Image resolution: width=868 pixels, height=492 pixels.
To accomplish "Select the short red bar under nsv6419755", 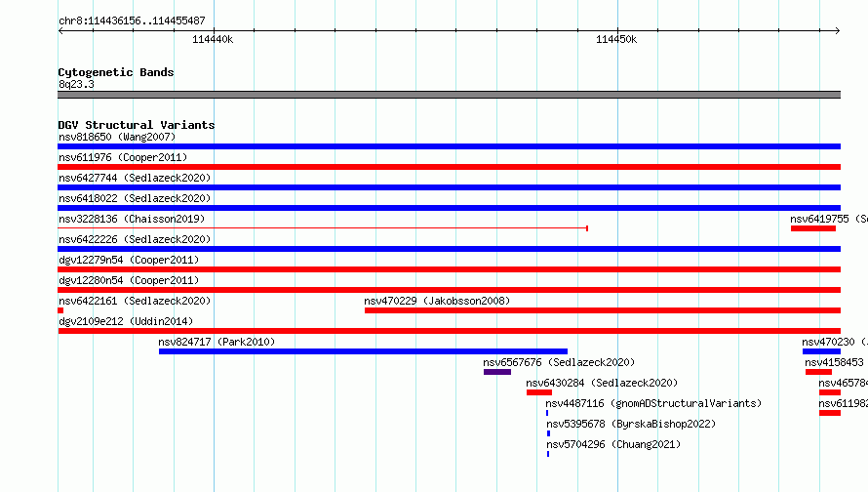I will (813, 228).
